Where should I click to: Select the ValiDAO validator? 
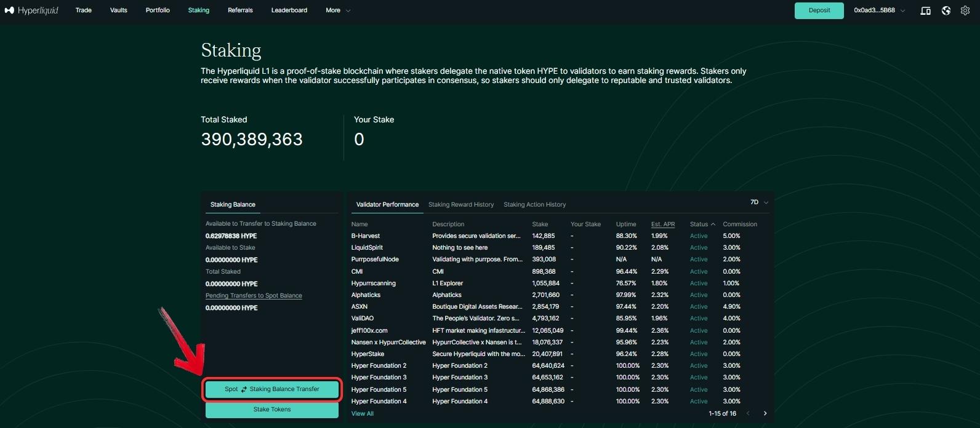point(363,319)
